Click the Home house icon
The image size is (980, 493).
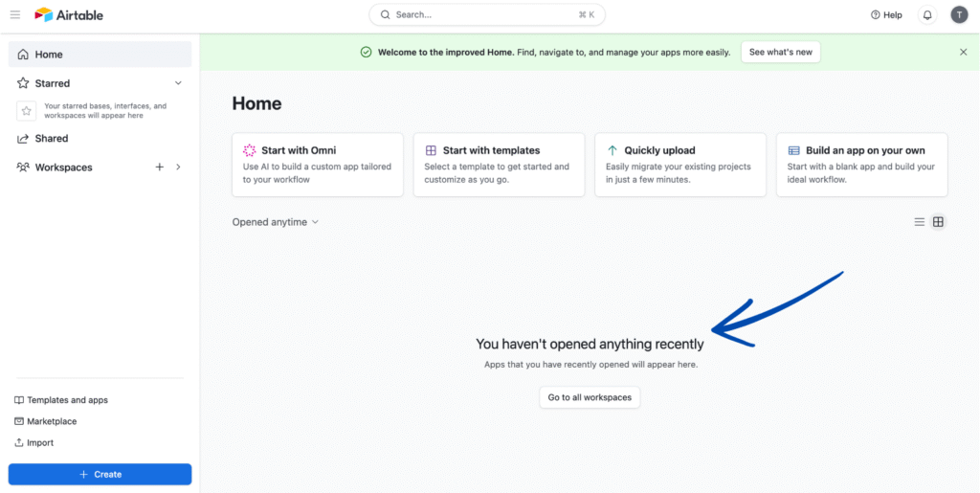tap(23, 55)
